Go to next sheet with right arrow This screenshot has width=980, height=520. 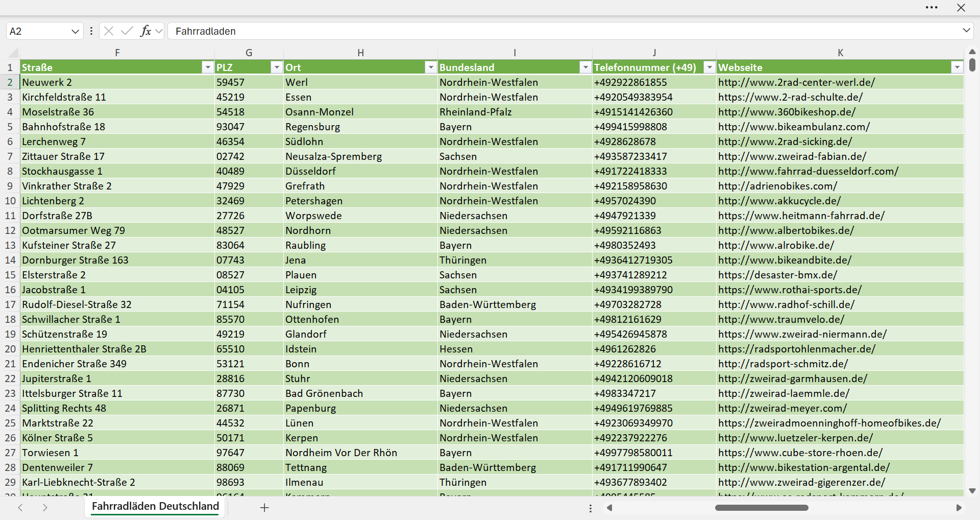pyautogui.click(x=45, y=508)
